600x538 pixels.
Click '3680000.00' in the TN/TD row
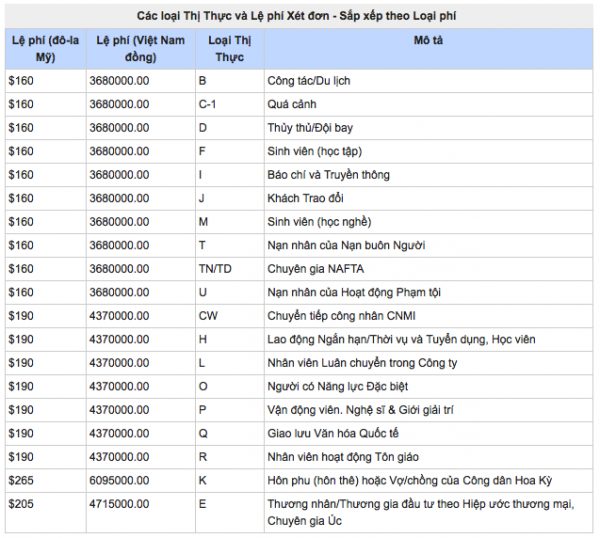tap(140, 269)
